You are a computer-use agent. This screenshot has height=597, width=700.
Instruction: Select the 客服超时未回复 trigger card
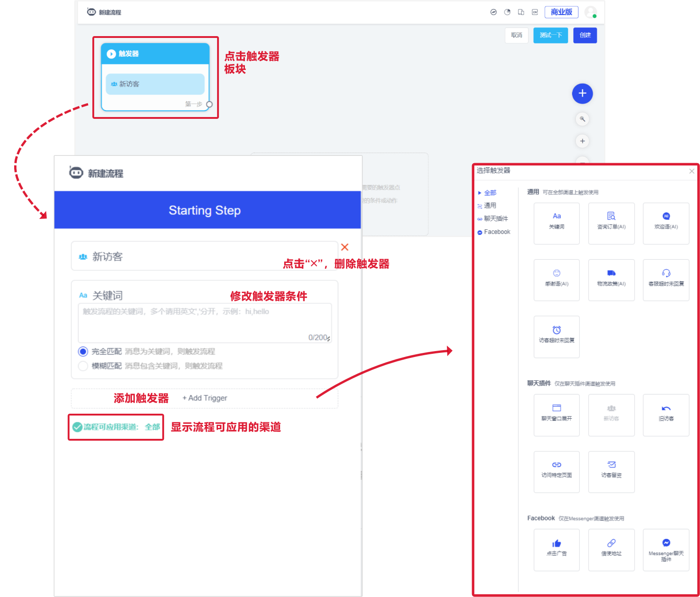click(666, 280)
